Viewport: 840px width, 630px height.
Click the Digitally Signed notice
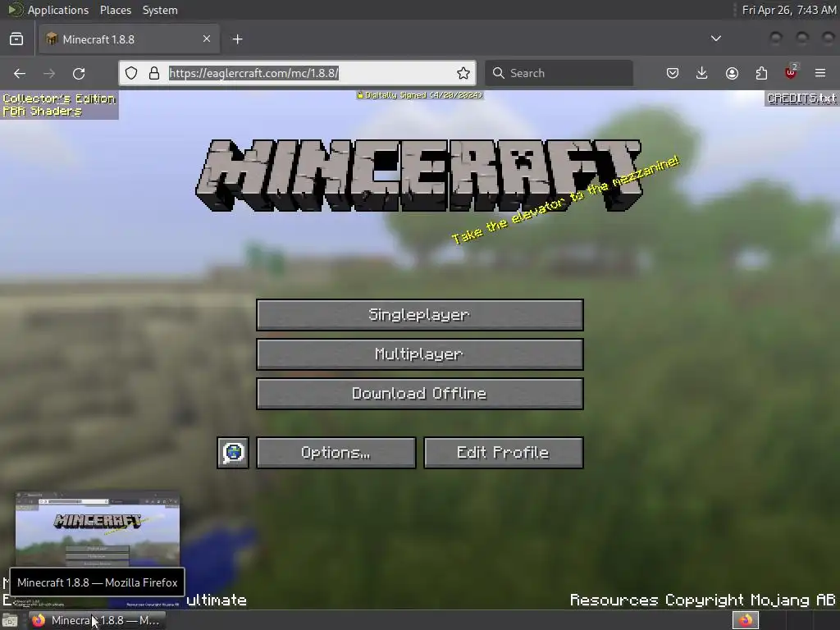point(420,95)
